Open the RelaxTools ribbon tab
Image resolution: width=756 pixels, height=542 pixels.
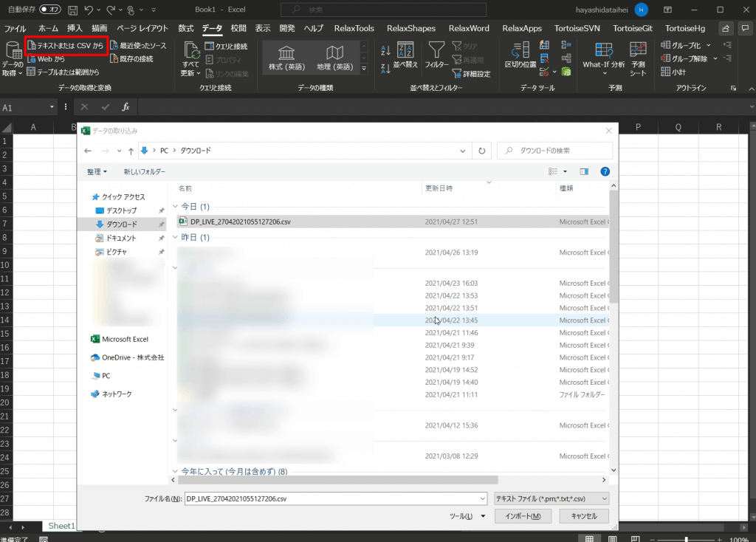click(354, 28)
